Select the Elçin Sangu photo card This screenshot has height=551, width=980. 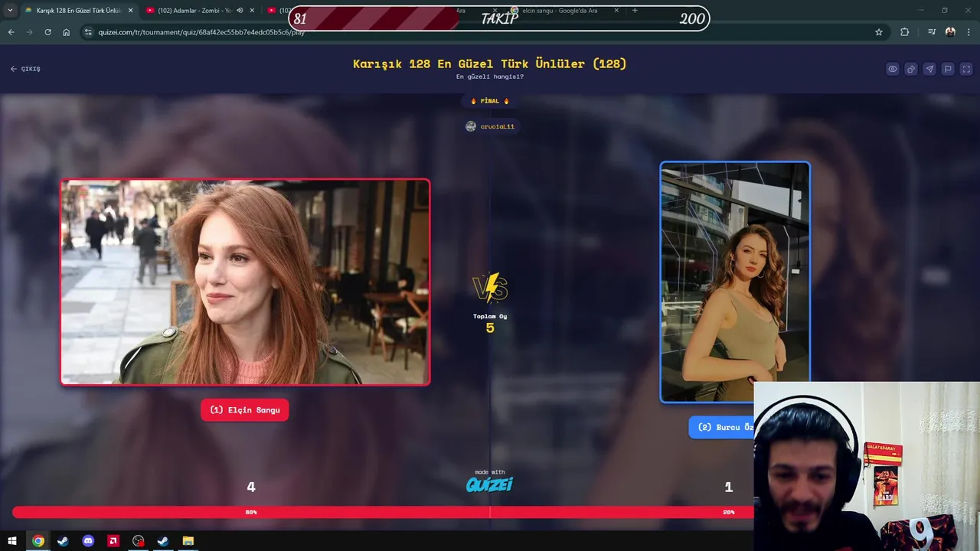(x=245, y=282)
